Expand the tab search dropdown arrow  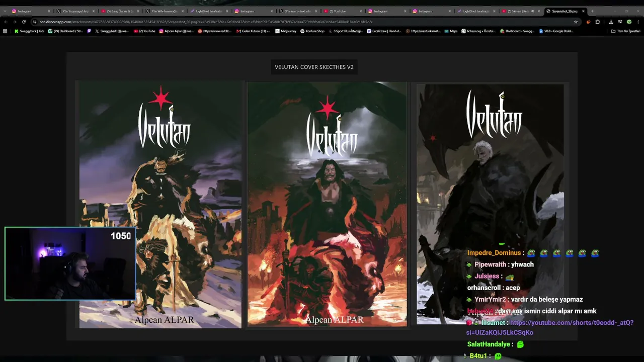(x=5, y=11)
